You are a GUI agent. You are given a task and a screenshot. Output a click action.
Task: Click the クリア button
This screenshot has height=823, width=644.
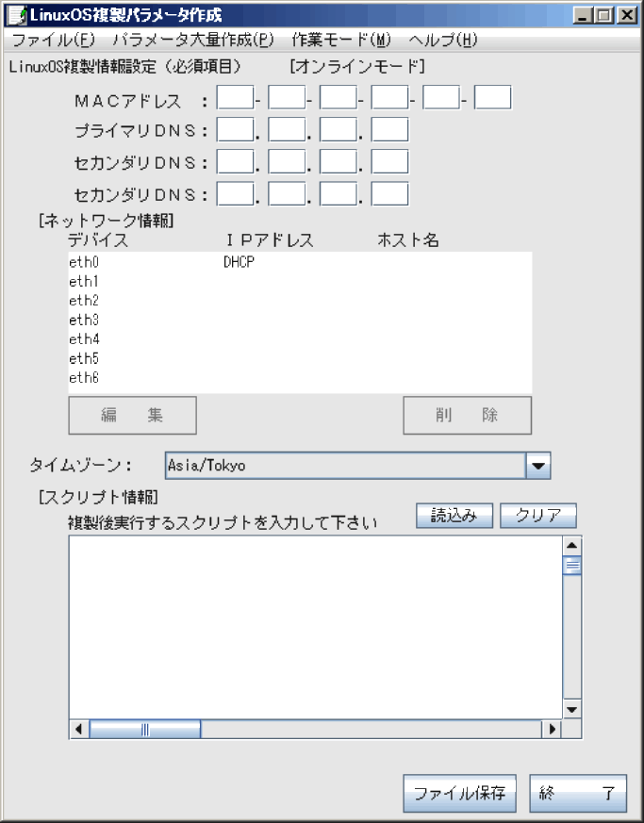tap(538, 516)
